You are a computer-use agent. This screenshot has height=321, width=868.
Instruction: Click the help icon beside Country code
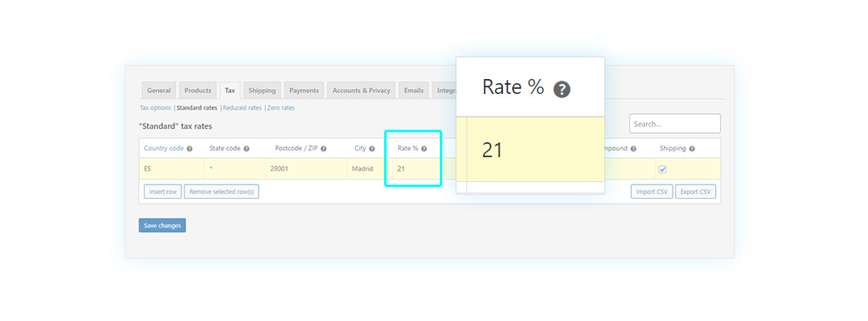coord(190,149)
